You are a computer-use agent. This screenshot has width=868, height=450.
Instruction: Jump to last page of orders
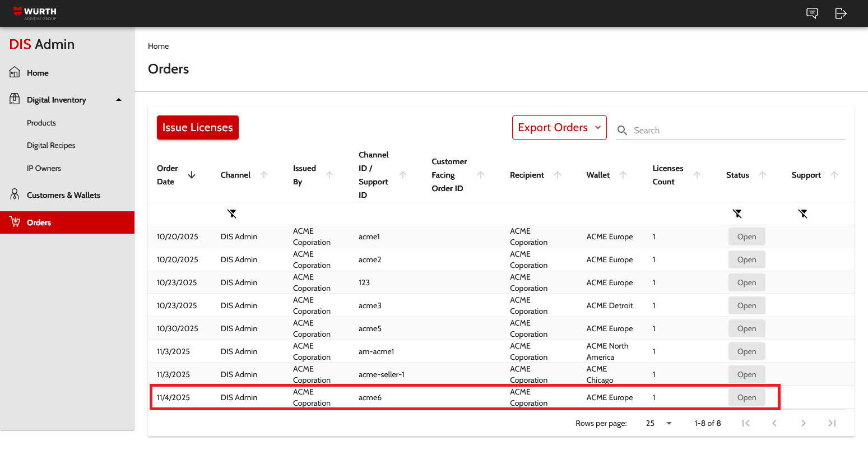point(832,423)
